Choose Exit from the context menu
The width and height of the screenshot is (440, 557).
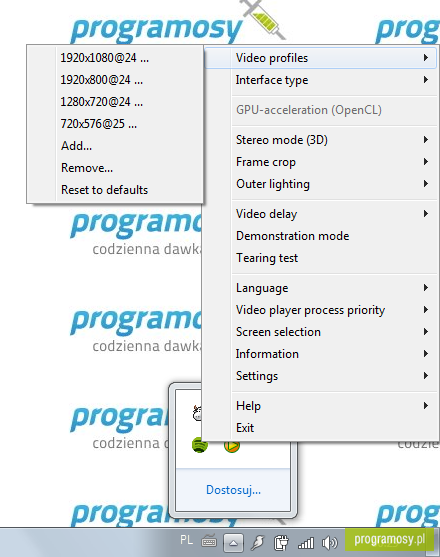coord(321,428)
